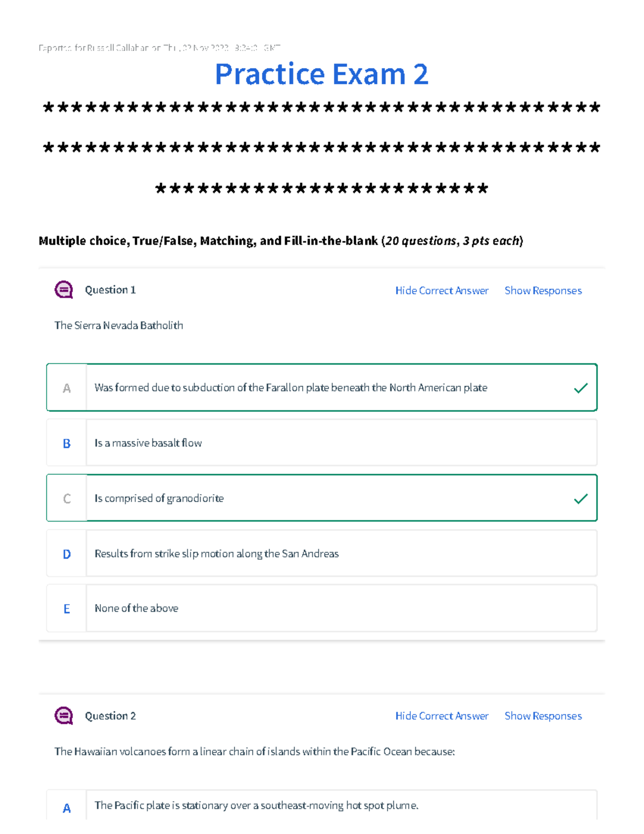
Task: Choose the Farallon plate subduction answer
Action: [290, 388]
